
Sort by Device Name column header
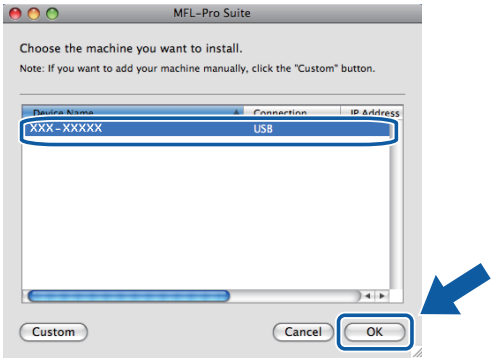[x=133, y=112]
